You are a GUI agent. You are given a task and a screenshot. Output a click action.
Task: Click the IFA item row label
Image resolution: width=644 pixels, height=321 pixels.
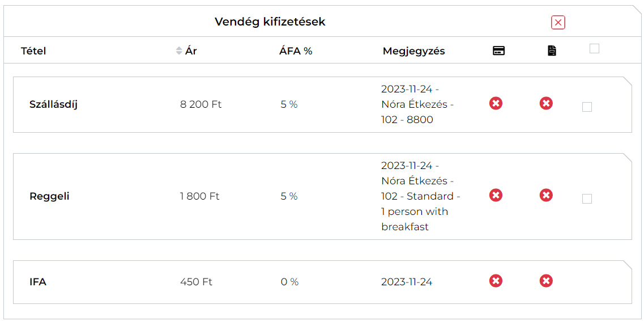pos(38,282)
